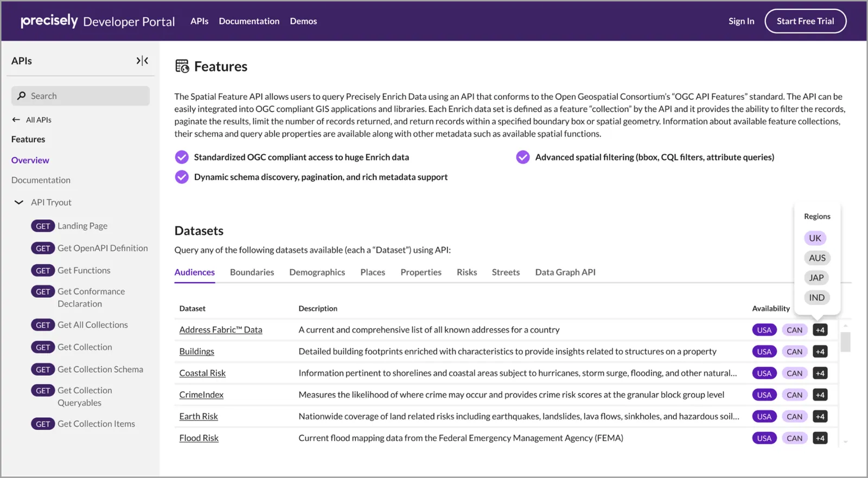The width and height of the screenshot is (868, 478).
Task: Click the Start Free Trial button
Action: [x=805, y=21]
